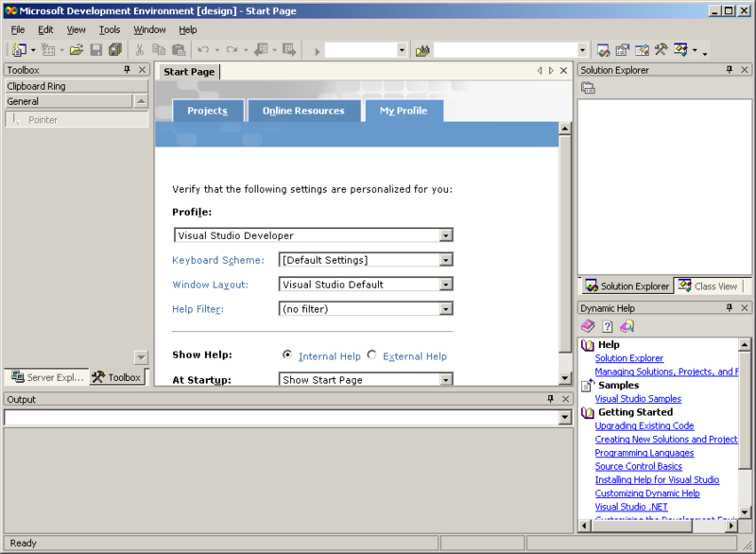The width and height of the screenshot is (756, 554).
Task: Switch to the Online Resources tab
Action: (x=304, y=111)
